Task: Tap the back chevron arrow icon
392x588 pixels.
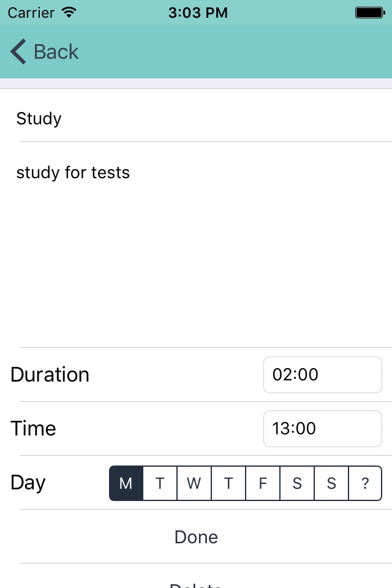Action: (x=19, y=52)
